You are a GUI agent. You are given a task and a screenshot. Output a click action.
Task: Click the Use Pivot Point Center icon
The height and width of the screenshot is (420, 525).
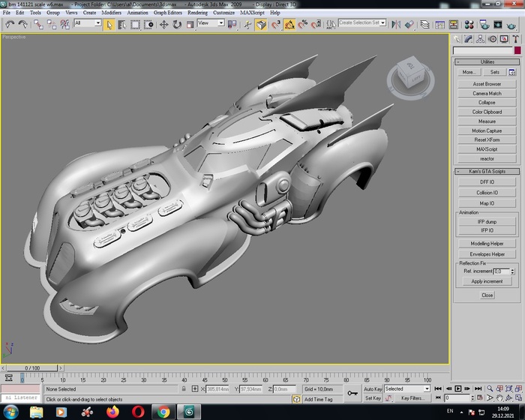pos(232,25)
